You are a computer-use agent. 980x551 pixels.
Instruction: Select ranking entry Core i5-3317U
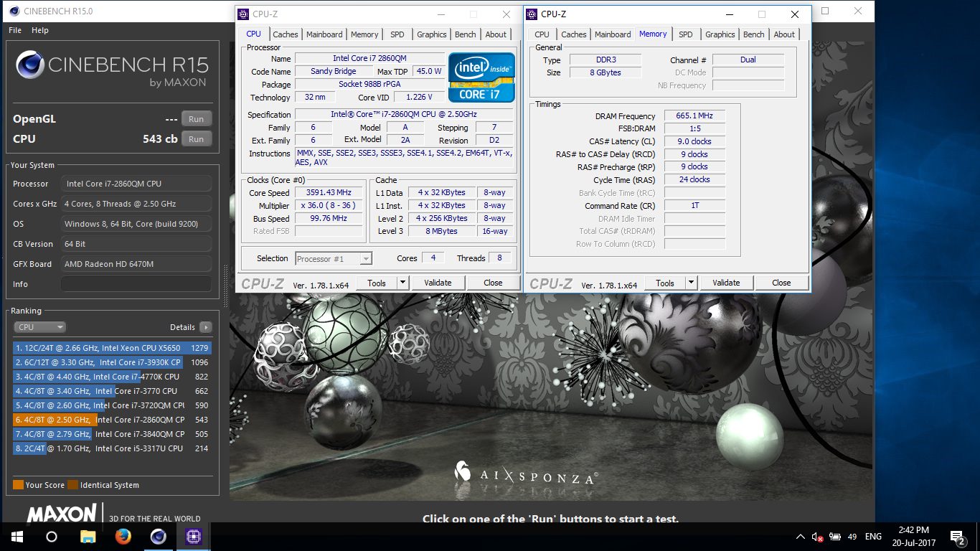click(x=113, y=448)
